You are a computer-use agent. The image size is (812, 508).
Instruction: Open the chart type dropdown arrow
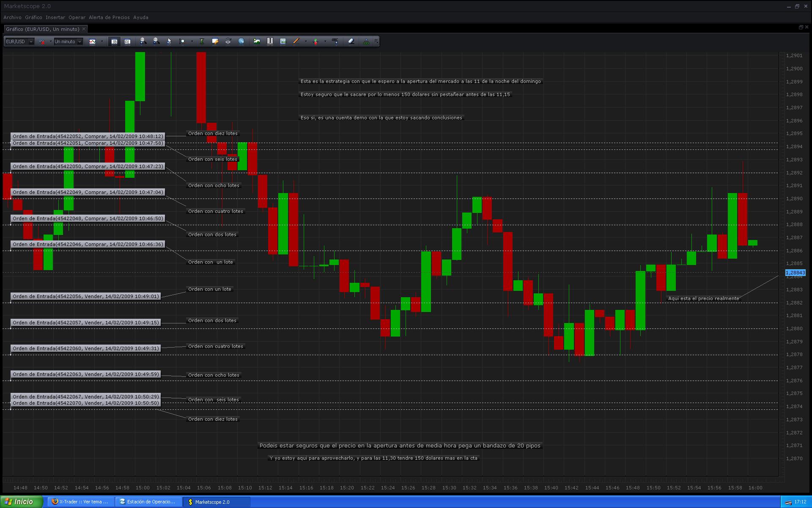coord(102,41)
